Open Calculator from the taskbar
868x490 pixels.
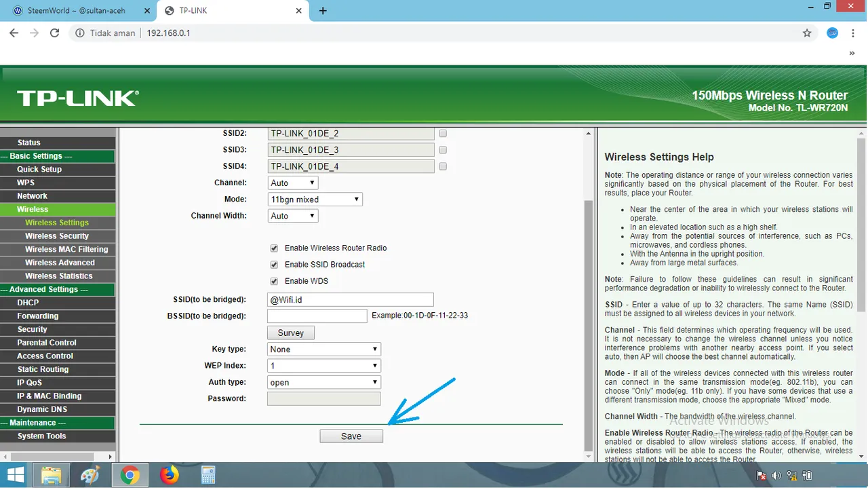pyautogui.click(x=208, y=475)
